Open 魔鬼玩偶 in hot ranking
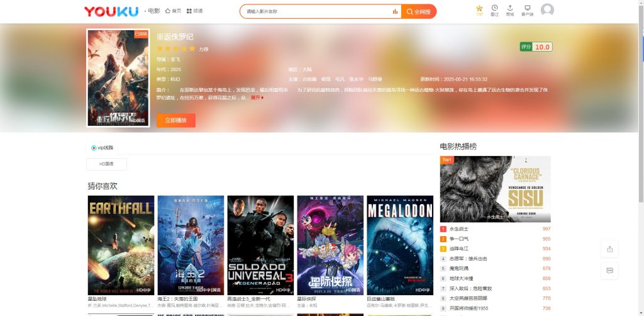The image size is (644, 316). click(458, 269)
